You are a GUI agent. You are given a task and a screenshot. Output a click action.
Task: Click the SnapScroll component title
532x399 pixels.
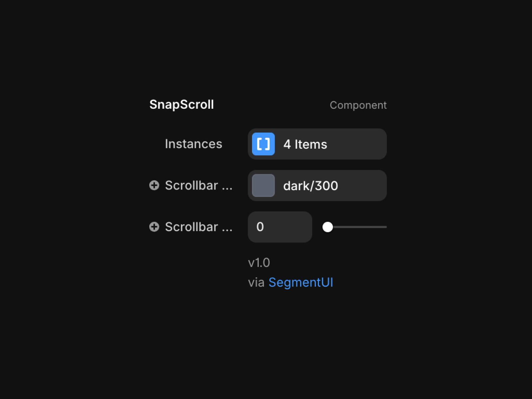click(x=182, y=105)
